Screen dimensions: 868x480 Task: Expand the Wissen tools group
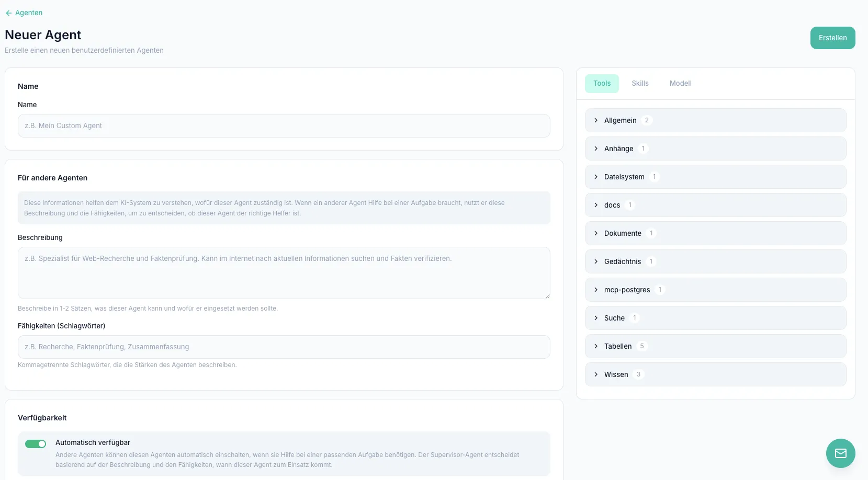pyautogui.click(x=715, y=374)
